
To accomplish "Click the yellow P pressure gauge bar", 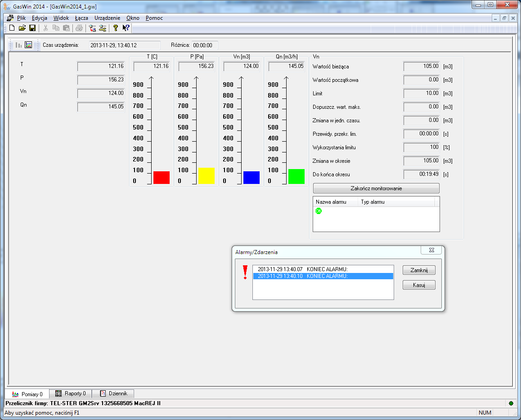I will point(207,176).
